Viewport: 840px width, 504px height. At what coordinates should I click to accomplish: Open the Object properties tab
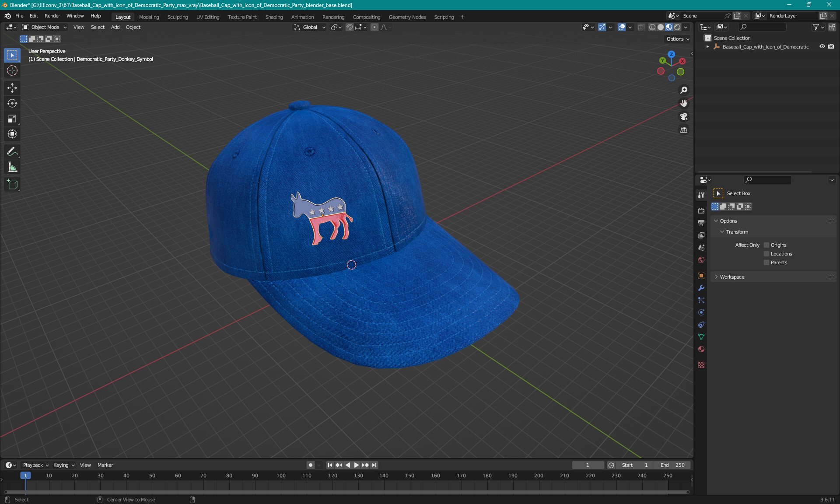[701, 276]
